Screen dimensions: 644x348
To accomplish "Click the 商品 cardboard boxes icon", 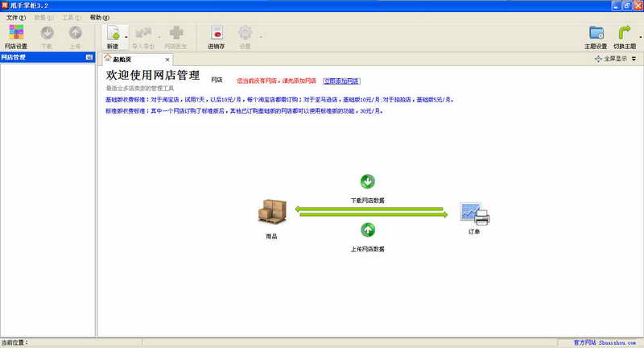I will [x=272, y=212].
